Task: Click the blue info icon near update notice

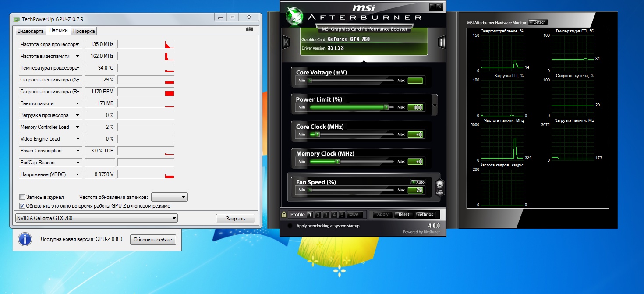Action: (25, 239)
